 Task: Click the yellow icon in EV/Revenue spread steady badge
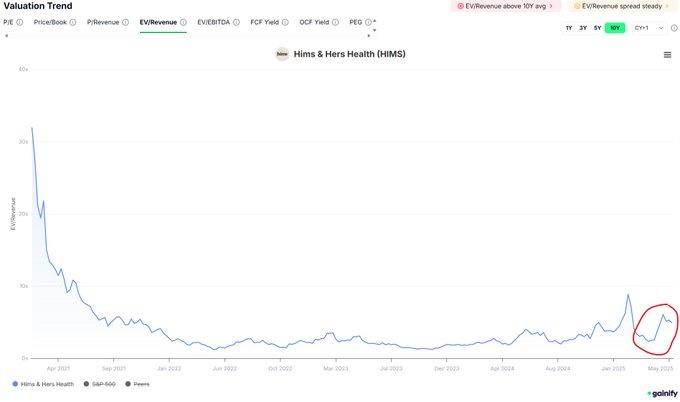[x=577, y=6]
